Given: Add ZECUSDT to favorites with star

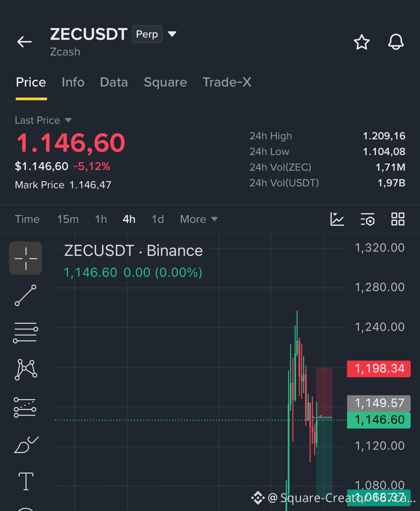Looking at the screenshot, I should [362, 42].
